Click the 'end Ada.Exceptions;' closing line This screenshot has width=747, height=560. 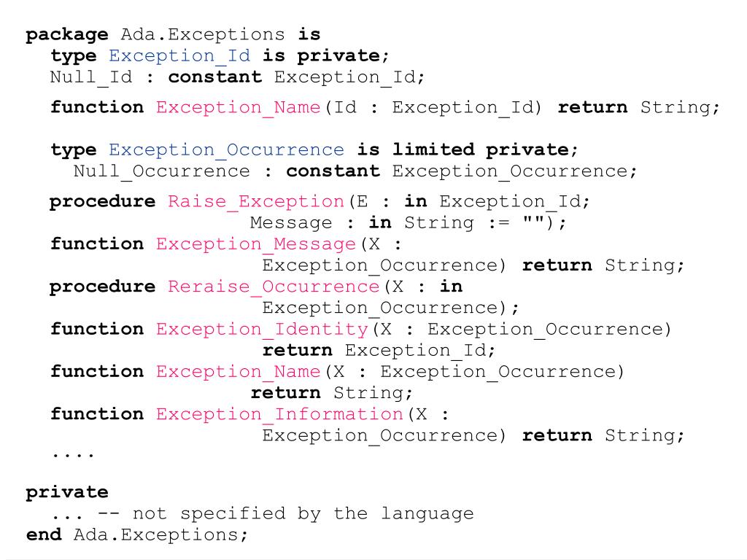[x=137, y=534]
